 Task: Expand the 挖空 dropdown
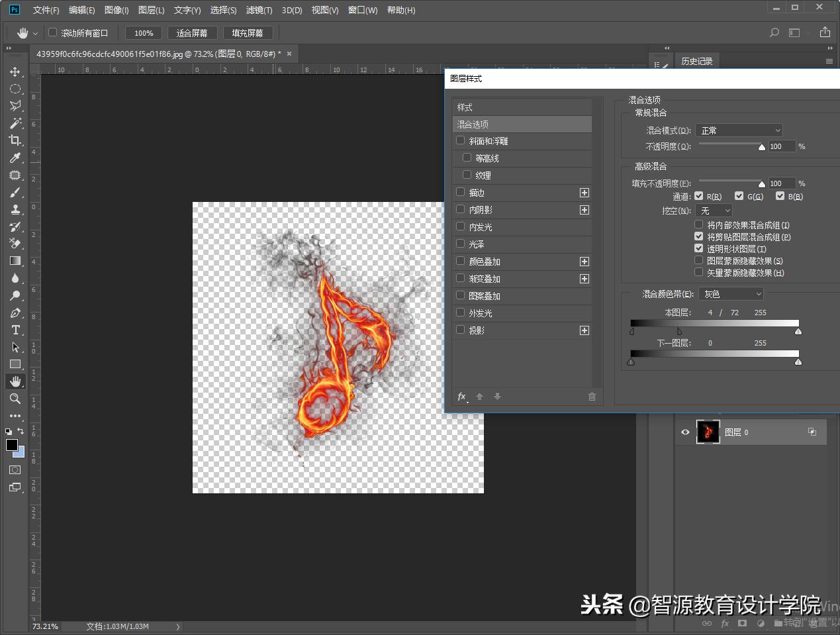point(714,211)
